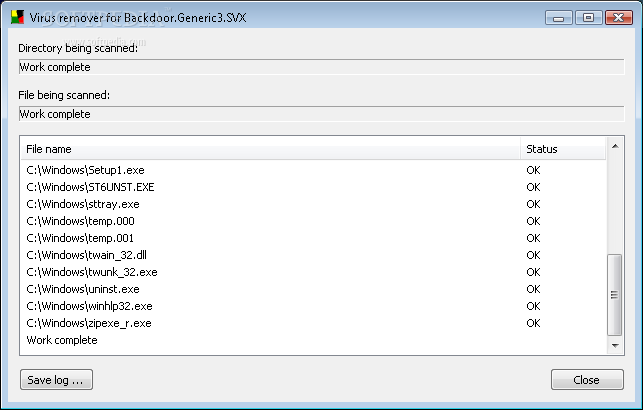The width and height of the screenshot is (643, 410).
Task: Close window using title bar X
Action: [x=616, y=17]
